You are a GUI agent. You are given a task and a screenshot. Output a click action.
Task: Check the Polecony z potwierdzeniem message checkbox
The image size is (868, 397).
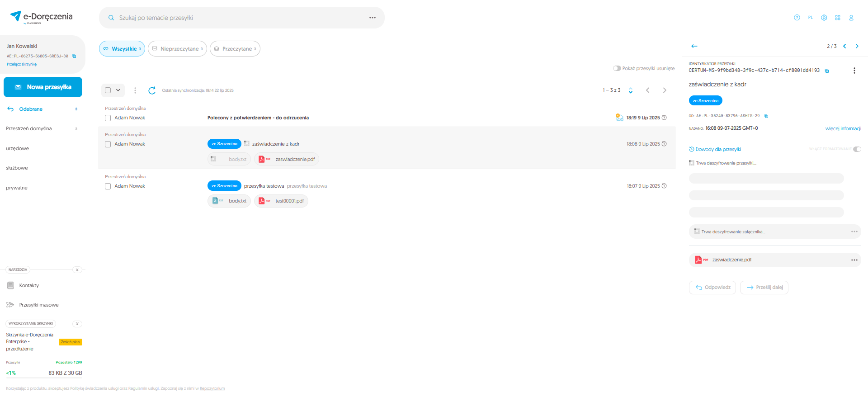tap(108, 118)
